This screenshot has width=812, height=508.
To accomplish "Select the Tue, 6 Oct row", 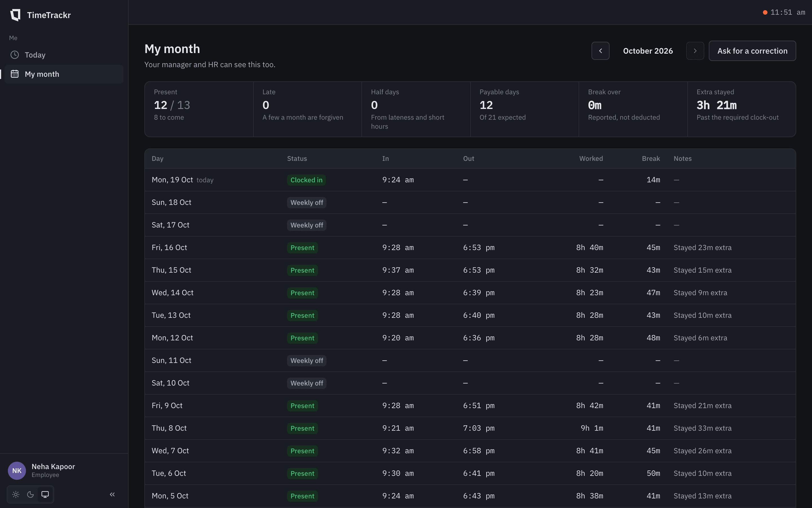I will [x=470, y=473].
